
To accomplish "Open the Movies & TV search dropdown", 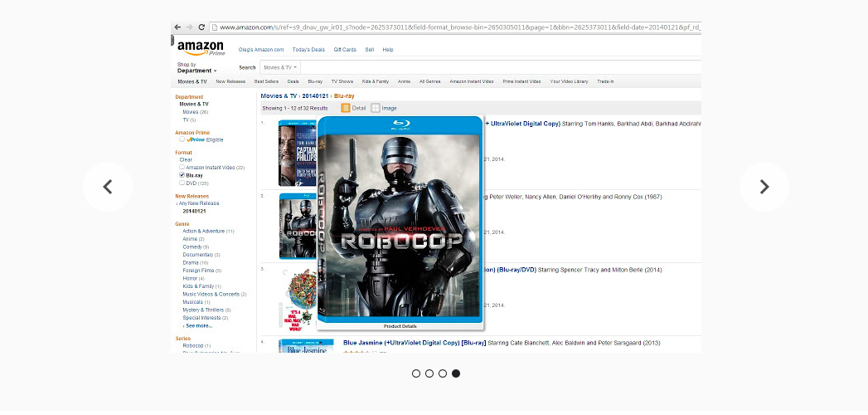I will tap(280, 67).
